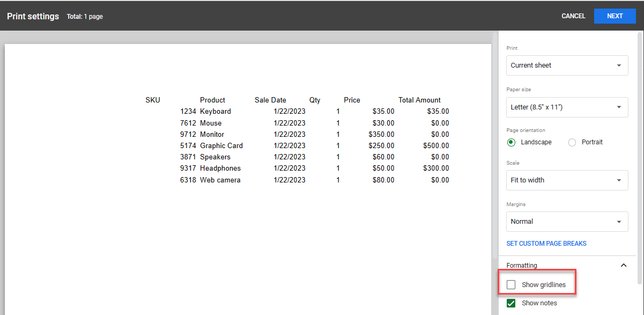Click the Print settings title text
Viewport: 644px width, 315px height.
33,16
